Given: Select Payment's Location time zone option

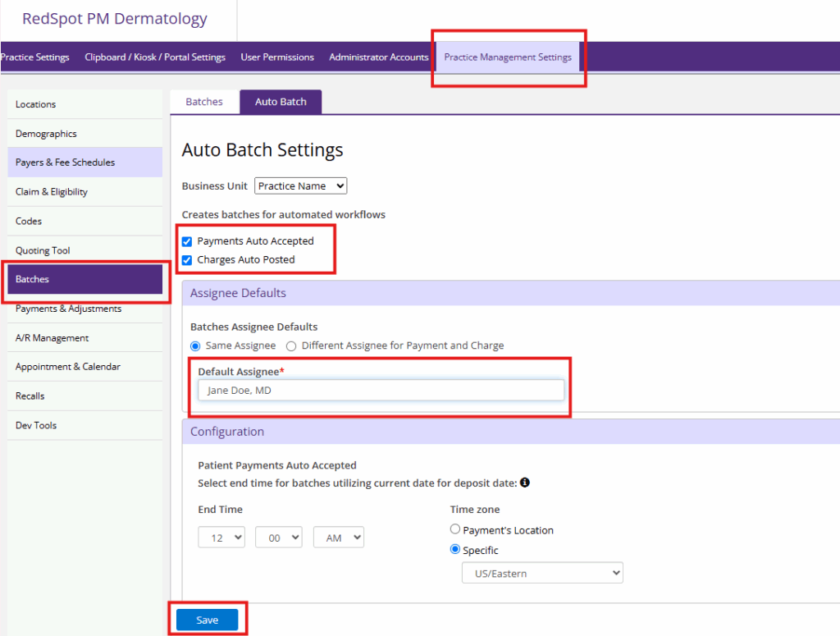Looking at the screenshot, I should [455, 530].
